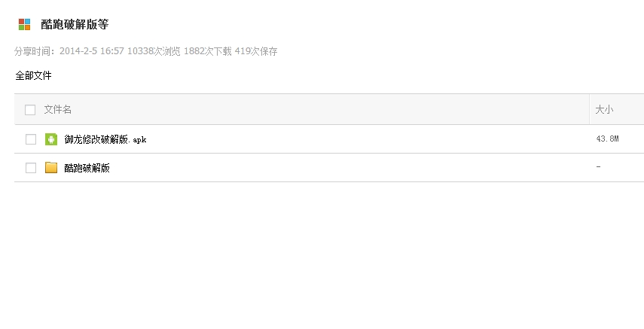Sort by the 大小 column header
The image size is (644, 329).
(x=604, y=110)
